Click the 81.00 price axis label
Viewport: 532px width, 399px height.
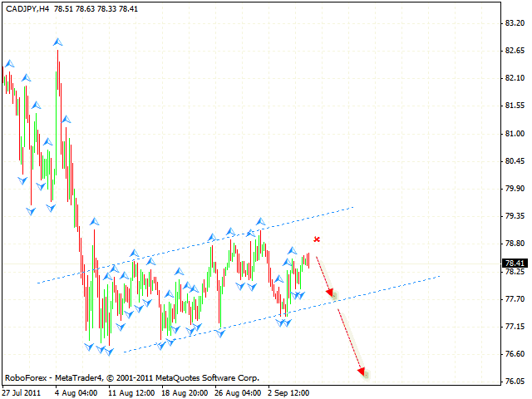point(515,133)
